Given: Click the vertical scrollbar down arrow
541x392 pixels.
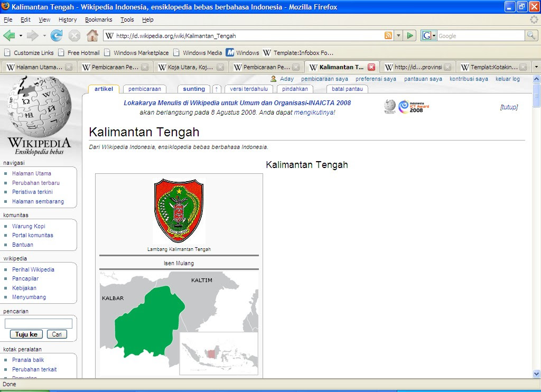Looking at the screenshot, I should tap(537, 374).
